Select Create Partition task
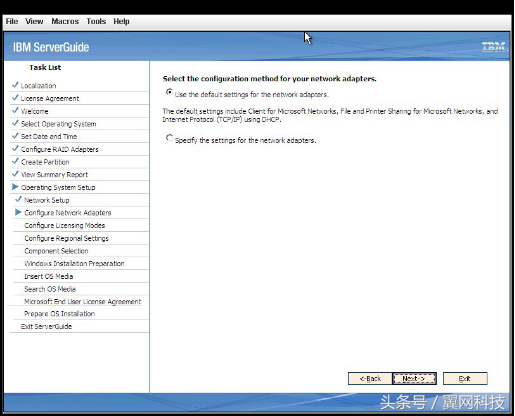Image resolution: width=515 pixels, height=416 pixels. coord(45,162)
